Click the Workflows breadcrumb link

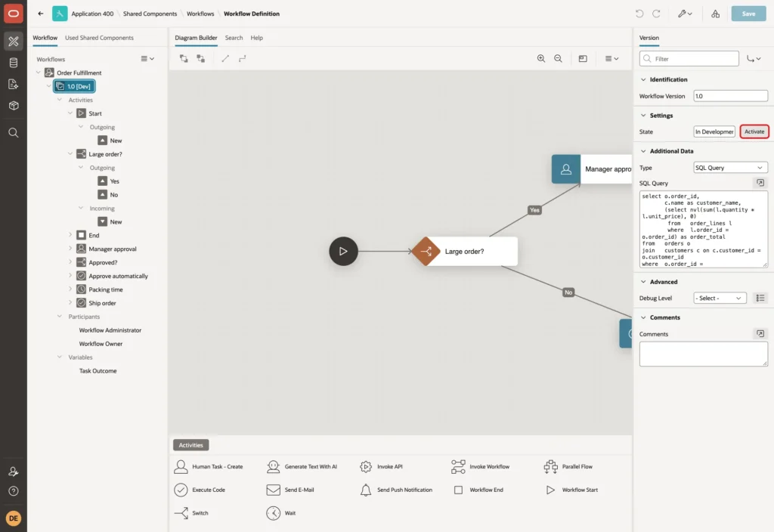(x=200, y=14)
